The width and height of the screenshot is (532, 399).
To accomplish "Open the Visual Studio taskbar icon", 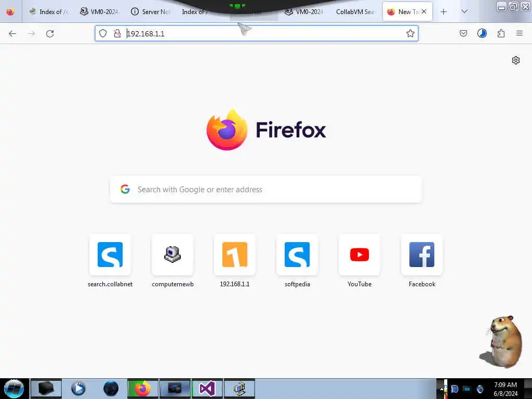I will click(207, 389).
